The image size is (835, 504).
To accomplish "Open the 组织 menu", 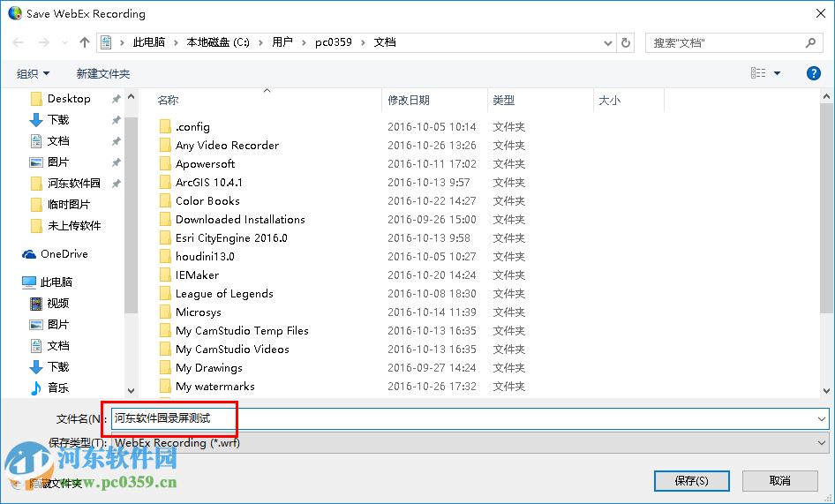I will point(33,73).
